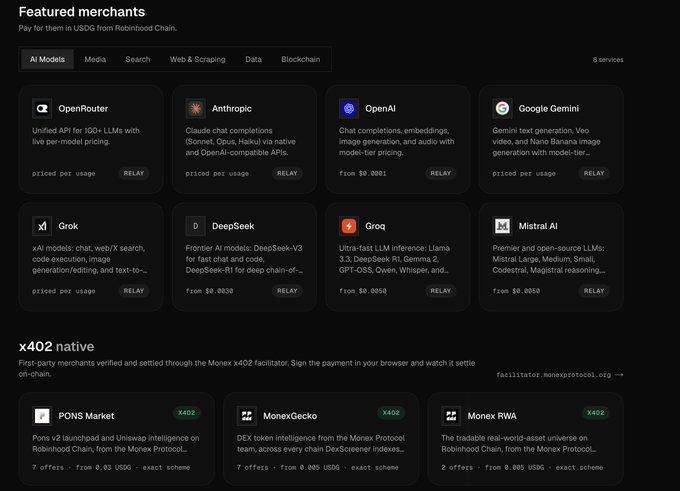Click 'from $0.0030' price on DeepSeek card
The width and height of the screenshot is (680, 491).
209,291
